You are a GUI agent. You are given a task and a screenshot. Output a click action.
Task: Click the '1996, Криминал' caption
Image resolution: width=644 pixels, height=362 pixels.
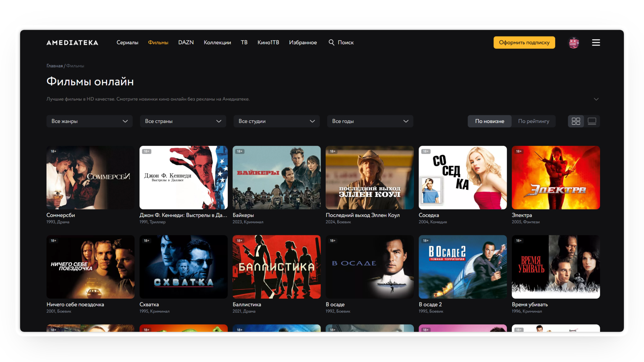[527, 311]
